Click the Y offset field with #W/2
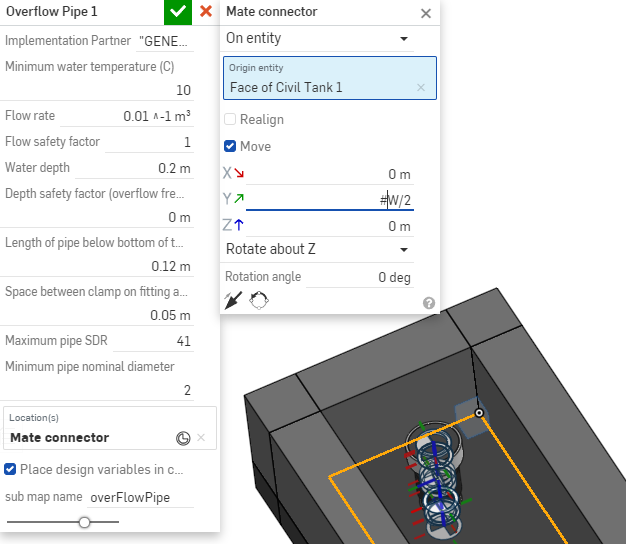 330,200
